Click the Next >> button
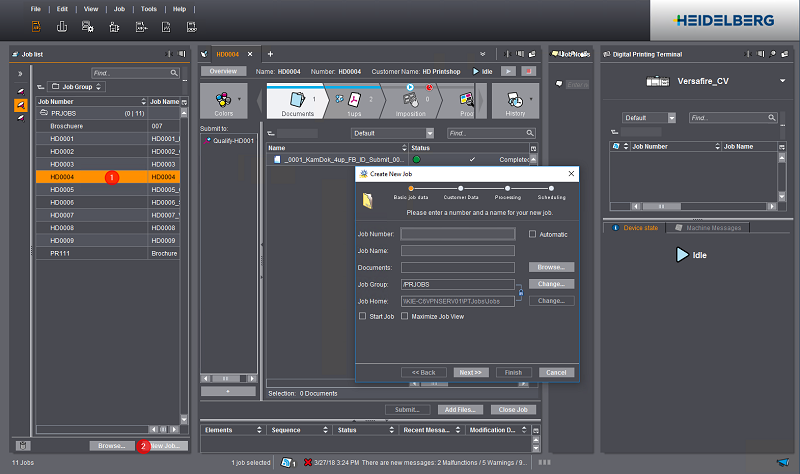The image size is (800, 474). pos(469,372)
